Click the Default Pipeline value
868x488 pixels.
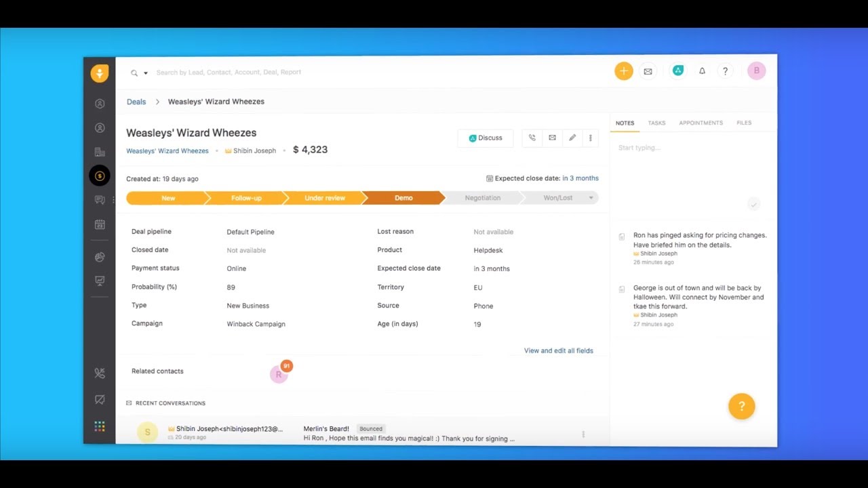[250, 232]
